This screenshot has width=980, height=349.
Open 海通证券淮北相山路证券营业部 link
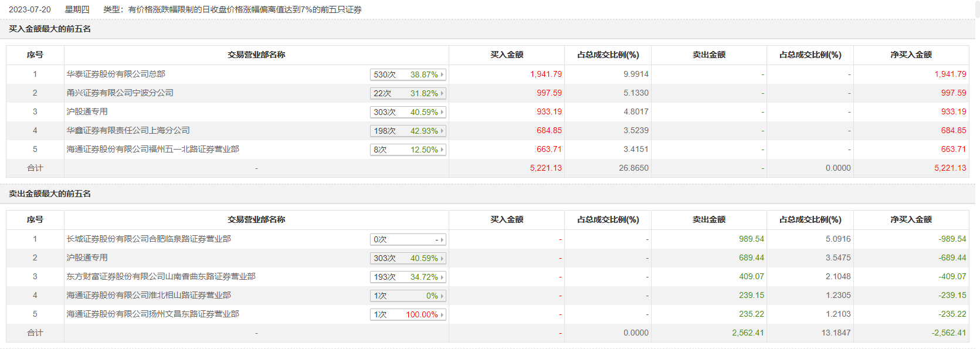point(148,295)
